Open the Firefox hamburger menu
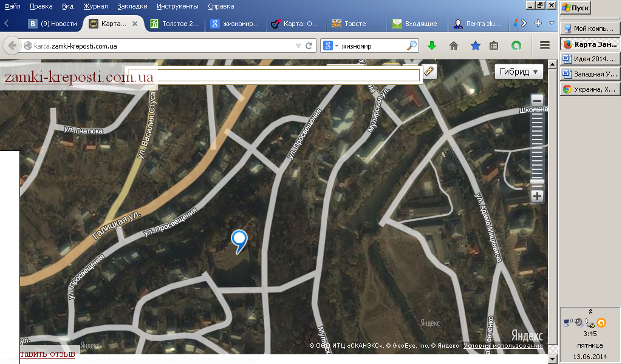Screen dimensions: 622x364 (545, 45)
